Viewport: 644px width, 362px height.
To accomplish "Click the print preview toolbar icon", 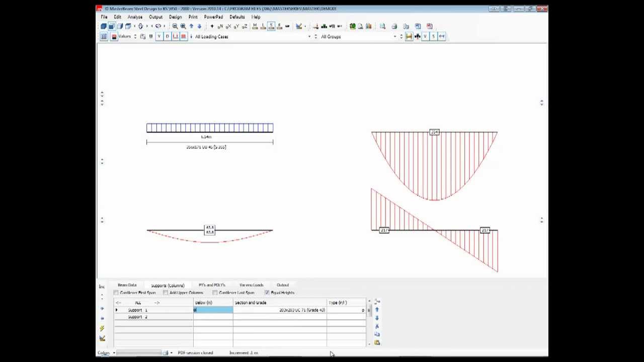I will pyautogui.click(x=382, y=26).
